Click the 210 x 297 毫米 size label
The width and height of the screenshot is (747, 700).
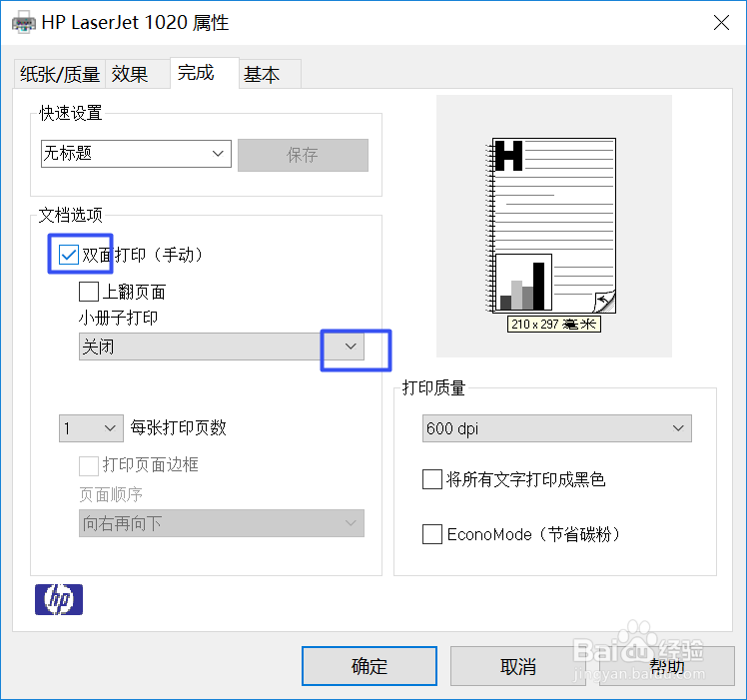[x=553, y=324]
